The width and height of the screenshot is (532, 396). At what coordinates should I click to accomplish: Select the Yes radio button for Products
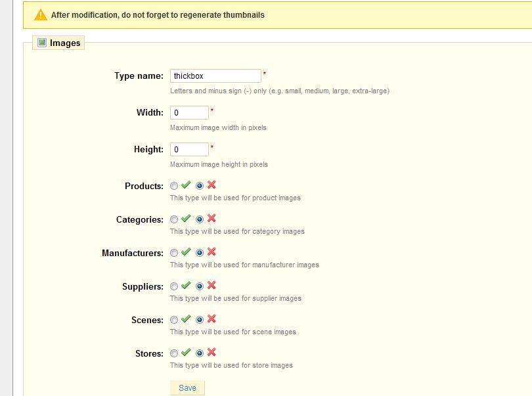[x=174, y=186]
